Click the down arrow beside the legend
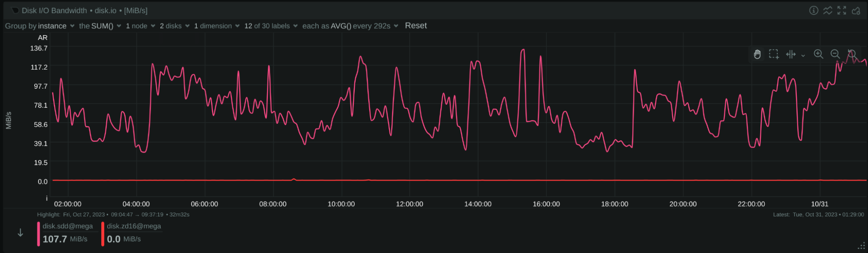 point(20,233)
